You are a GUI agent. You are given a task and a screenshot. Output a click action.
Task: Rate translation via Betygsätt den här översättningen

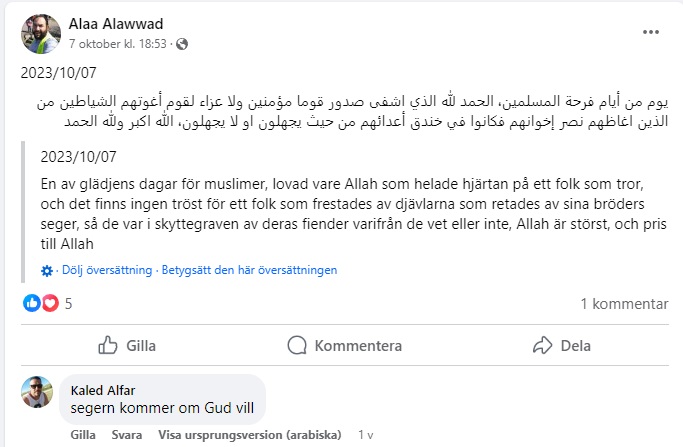(x=248, y=270)
